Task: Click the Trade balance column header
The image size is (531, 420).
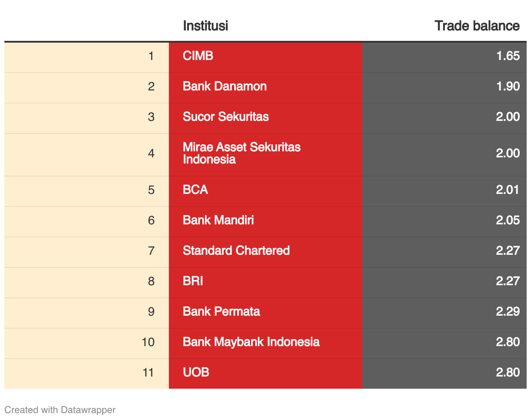Action: point(477,26)
